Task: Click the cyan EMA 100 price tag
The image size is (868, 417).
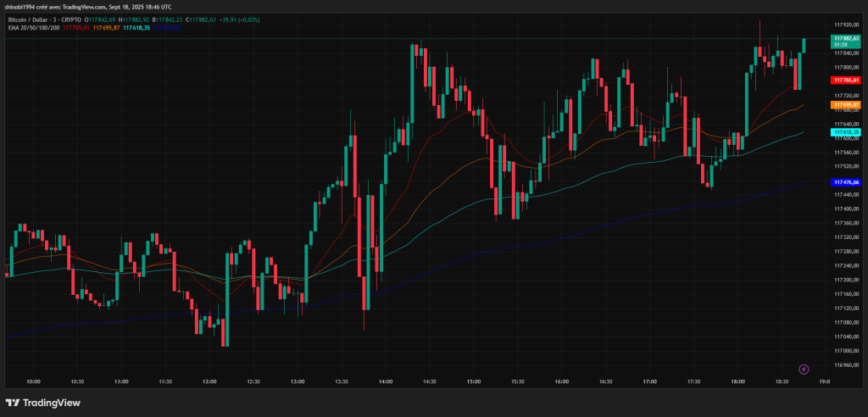Action: (x=845, y=132)
